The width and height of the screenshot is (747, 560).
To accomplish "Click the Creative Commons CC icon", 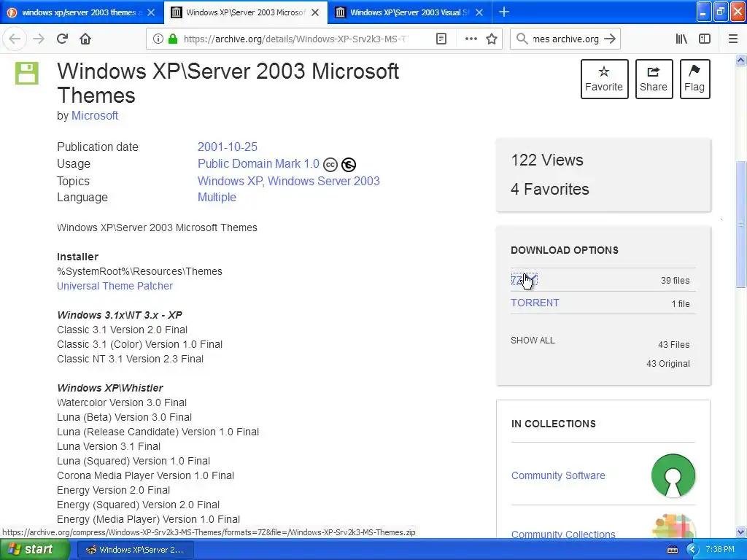I will [x=330, y=165].
